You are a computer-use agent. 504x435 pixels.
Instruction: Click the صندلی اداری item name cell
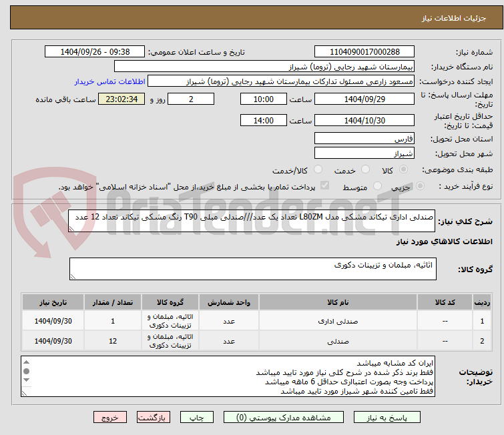(338, 321)
